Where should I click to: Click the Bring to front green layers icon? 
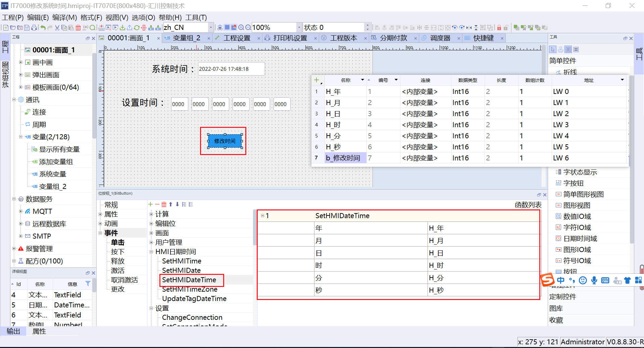516,28
